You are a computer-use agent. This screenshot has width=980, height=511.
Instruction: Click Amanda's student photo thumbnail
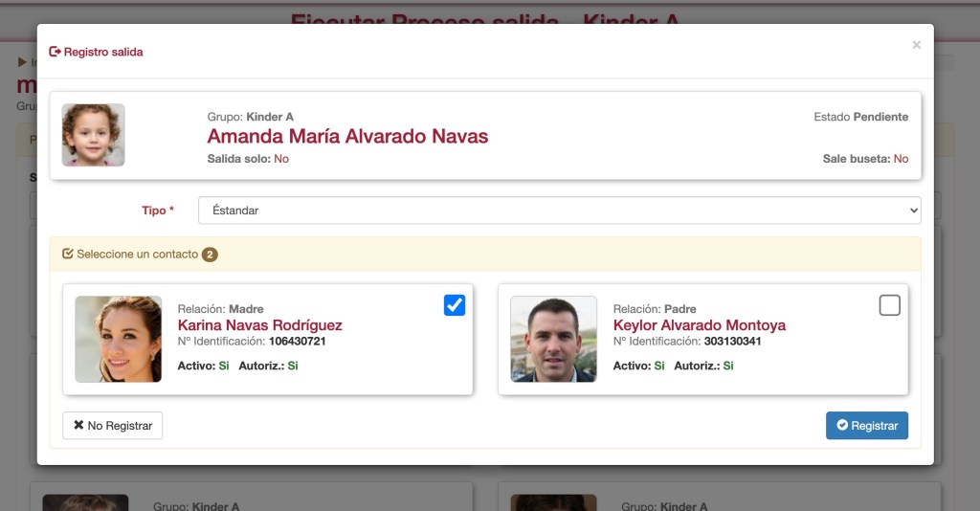point(94,135)
